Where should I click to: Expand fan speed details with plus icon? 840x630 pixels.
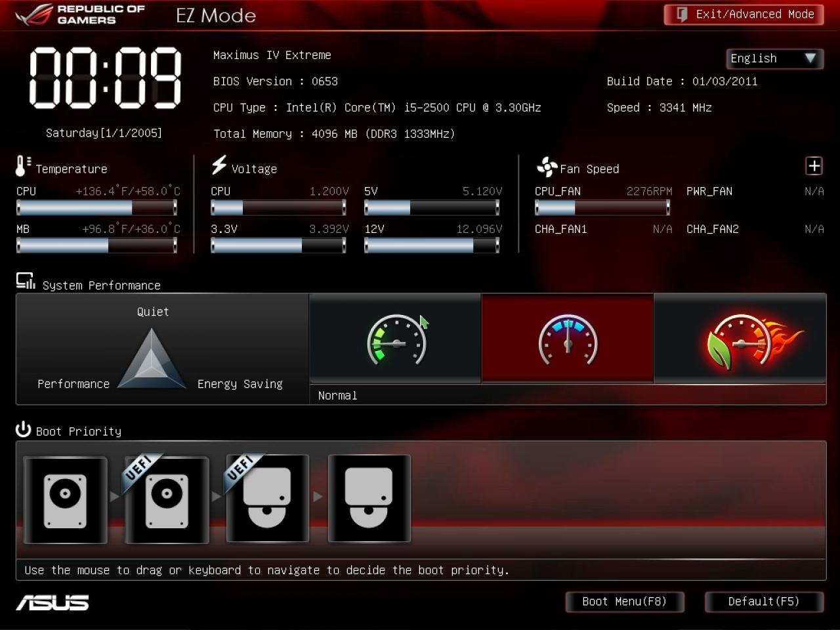click(814, 166)
